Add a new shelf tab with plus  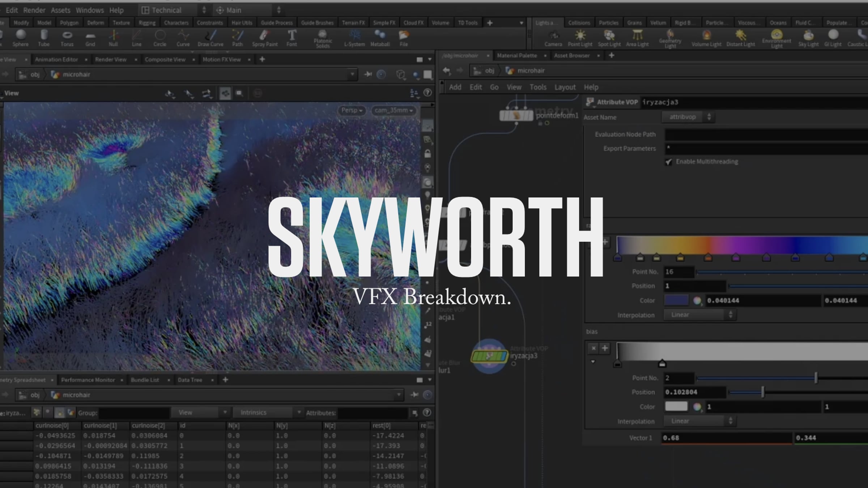[490, 23]
